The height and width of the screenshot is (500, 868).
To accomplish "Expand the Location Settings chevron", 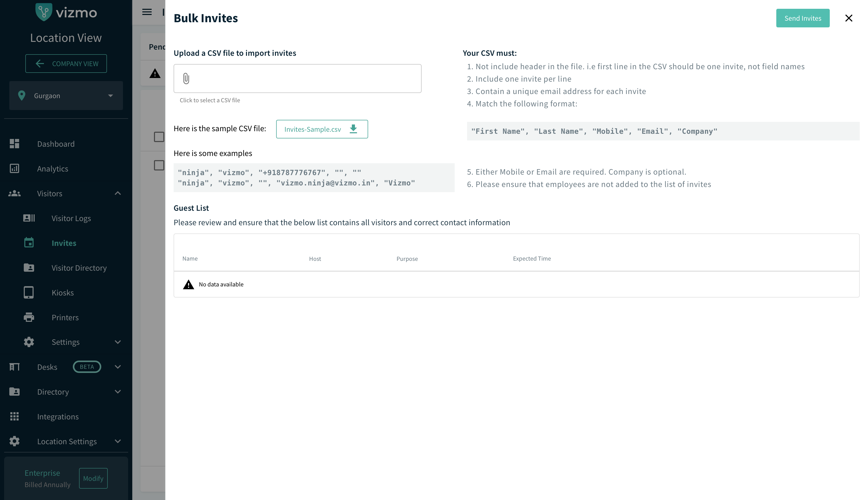I will (x=118, y=441).
